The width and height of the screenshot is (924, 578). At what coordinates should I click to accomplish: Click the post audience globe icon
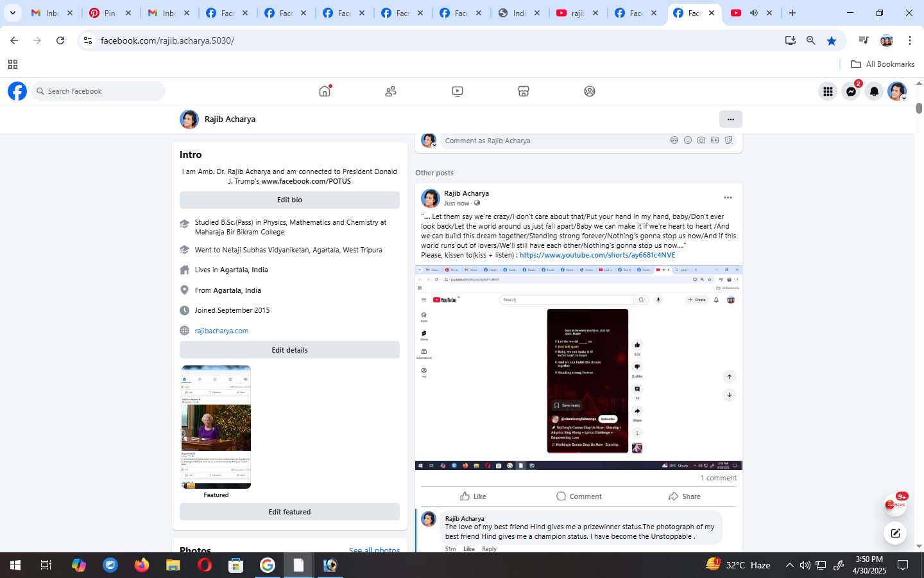[477, 203]
